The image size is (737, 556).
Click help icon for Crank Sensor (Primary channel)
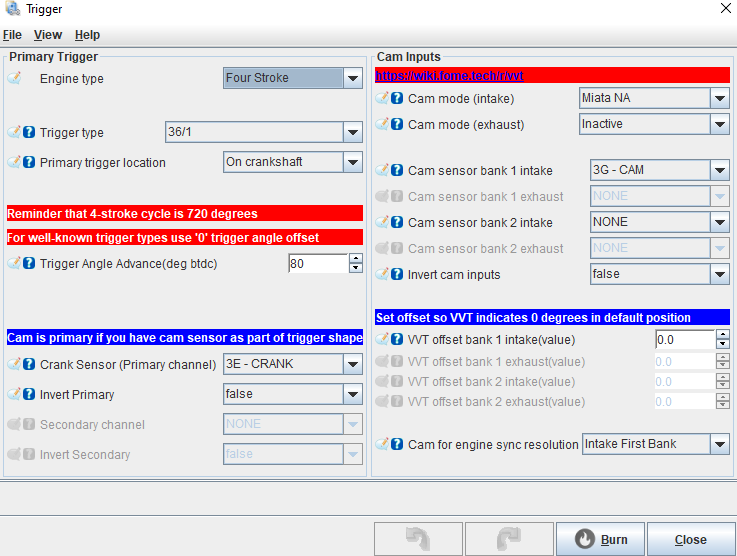[29, 365]
